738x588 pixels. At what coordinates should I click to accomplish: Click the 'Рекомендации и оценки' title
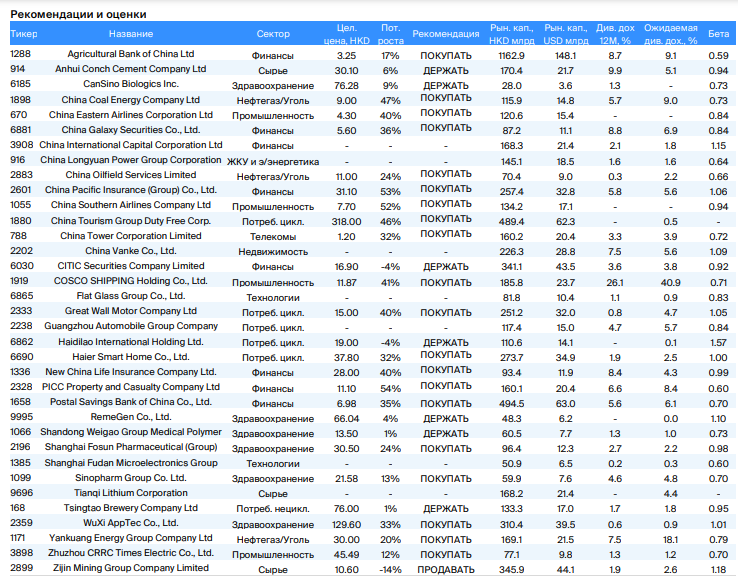click(78, 14)
